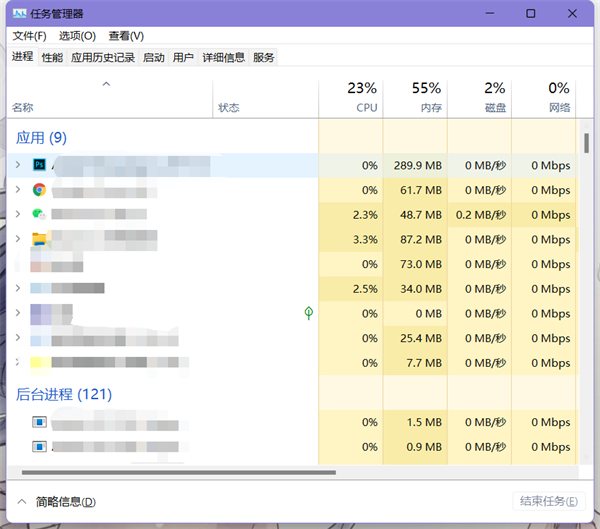Click the 48.7 MB memory cell
Image resolution: width=600 pixels, height=529 pixels.
click(415, 214)
